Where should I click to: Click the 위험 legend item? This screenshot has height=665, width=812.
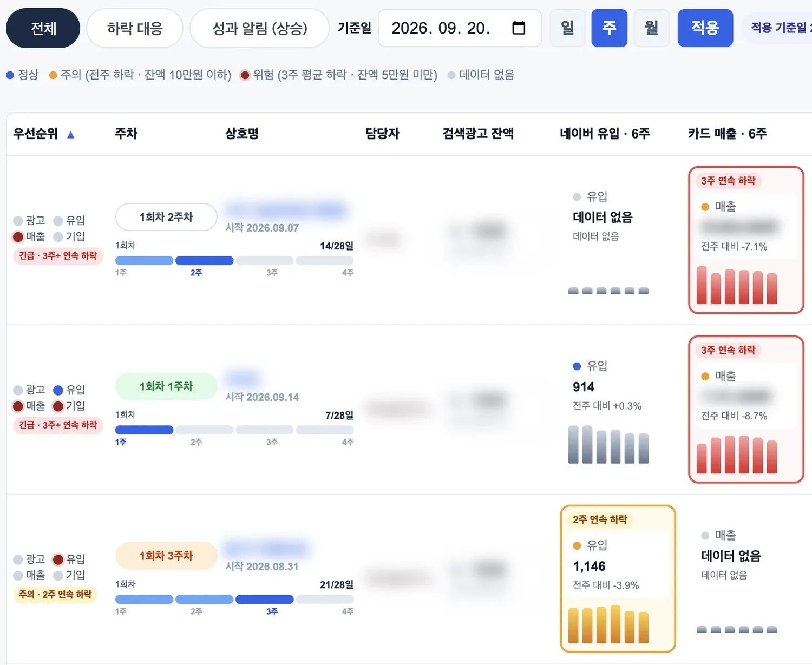(x=339, y=75)
